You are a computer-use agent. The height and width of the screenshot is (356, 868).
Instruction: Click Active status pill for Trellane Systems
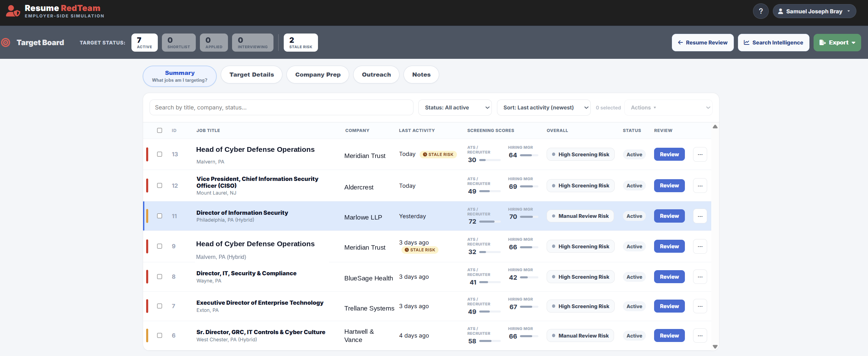(x=634, y=306)
